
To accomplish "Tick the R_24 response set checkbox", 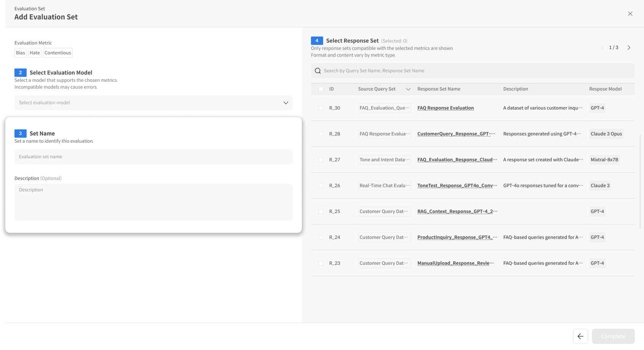I will 321,237.
